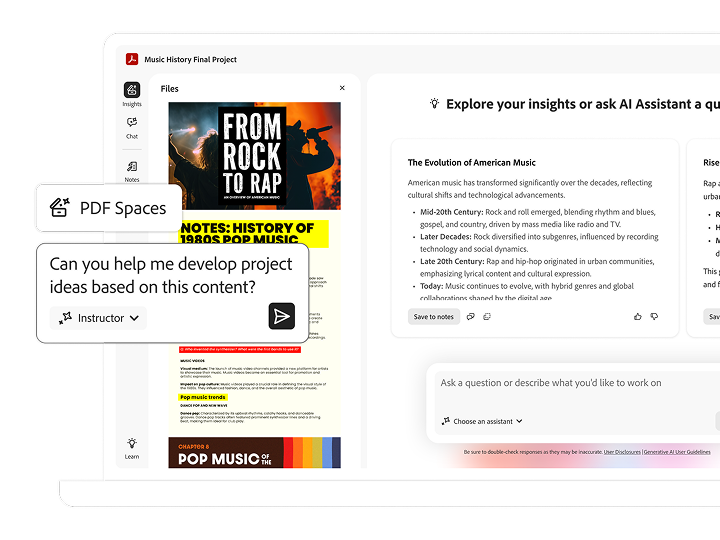Screen dimensions: 720x540
Task: Click chat icon next to Save to notes
Action: click(471, 316)
